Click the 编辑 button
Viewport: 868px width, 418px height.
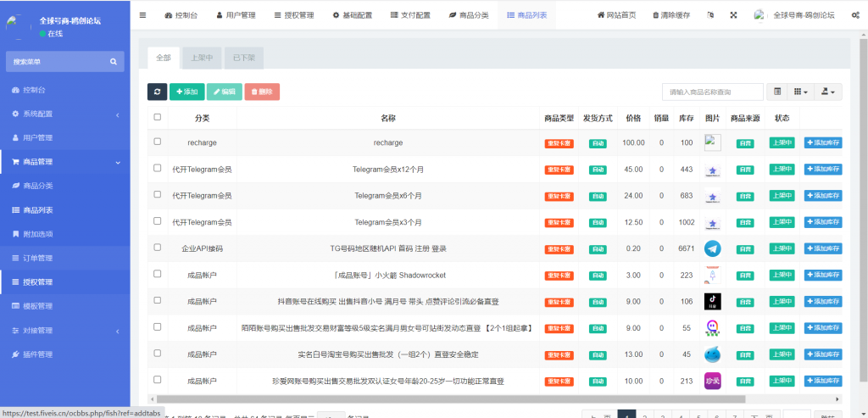pos(224,92)
